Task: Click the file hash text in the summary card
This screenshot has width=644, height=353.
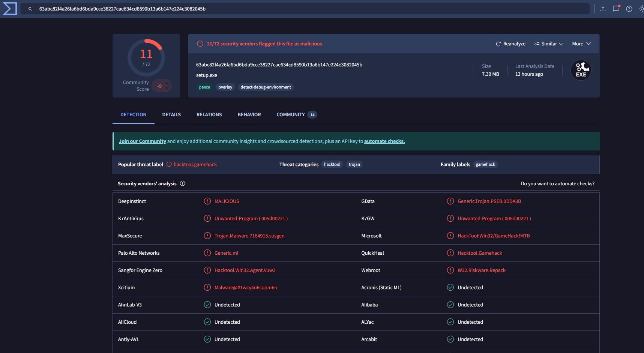Action: [x=279, y=65]
